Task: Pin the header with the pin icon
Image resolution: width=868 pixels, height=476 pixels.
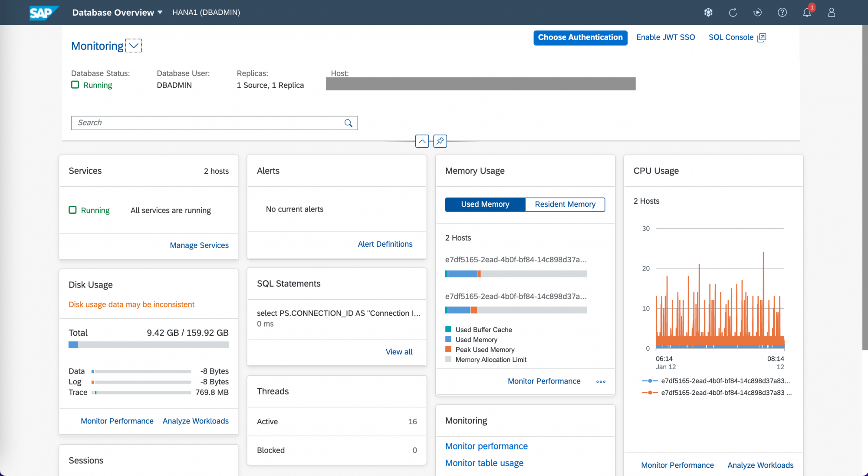Action: (440, 141)
